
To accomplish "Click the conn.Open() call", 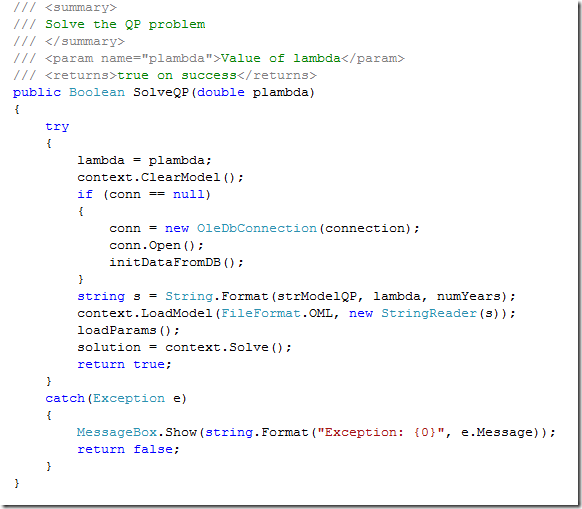I will click(156, 245).
